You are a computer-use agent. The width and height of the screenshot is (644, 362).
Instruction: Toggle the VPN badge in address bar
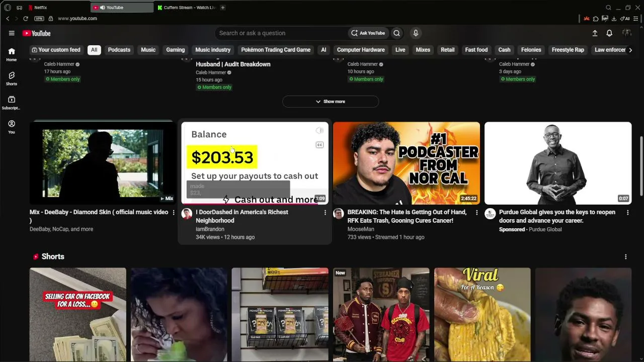(x=39, y=19)
